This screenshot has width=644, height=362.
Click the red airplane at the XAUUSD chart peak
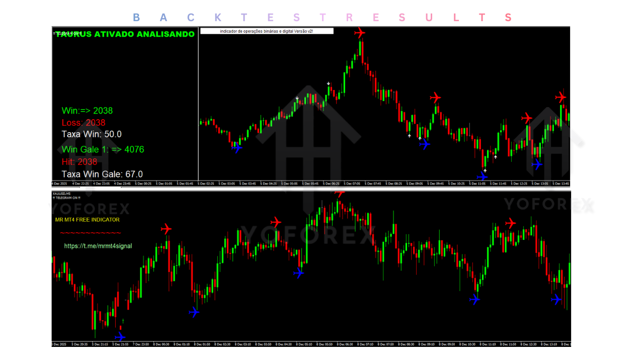pyautogui.click(x=341, y=194)
